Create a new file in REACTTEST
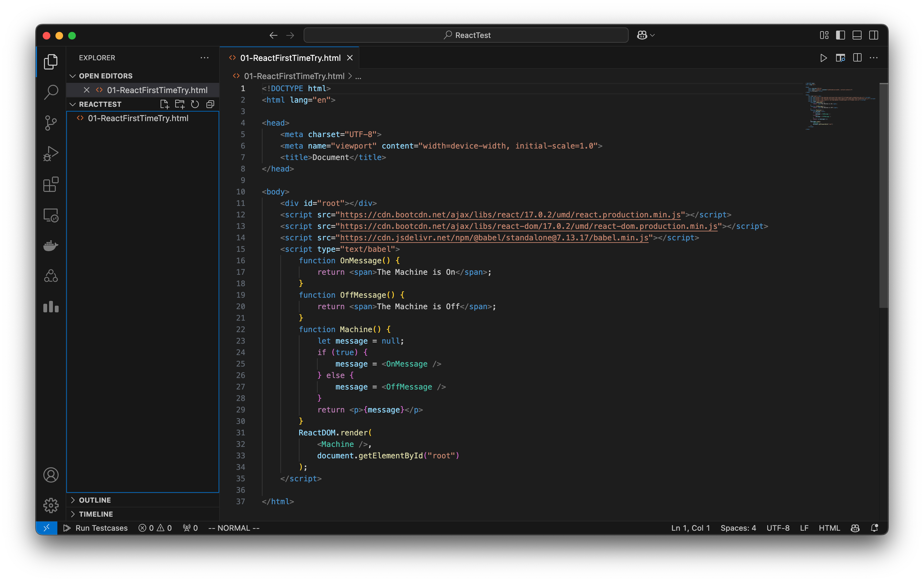 point(164,104)
